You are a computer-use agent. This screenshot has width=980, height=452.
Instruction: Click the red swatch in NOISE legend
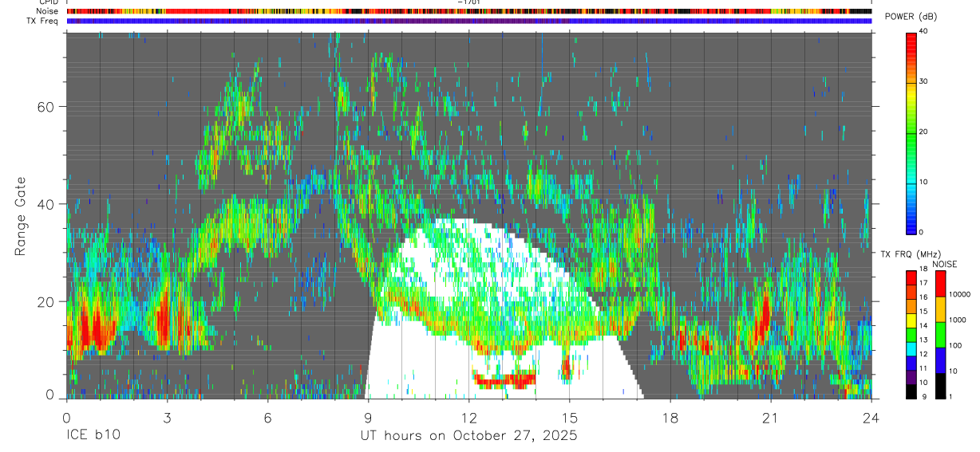[x=940, y=284]
